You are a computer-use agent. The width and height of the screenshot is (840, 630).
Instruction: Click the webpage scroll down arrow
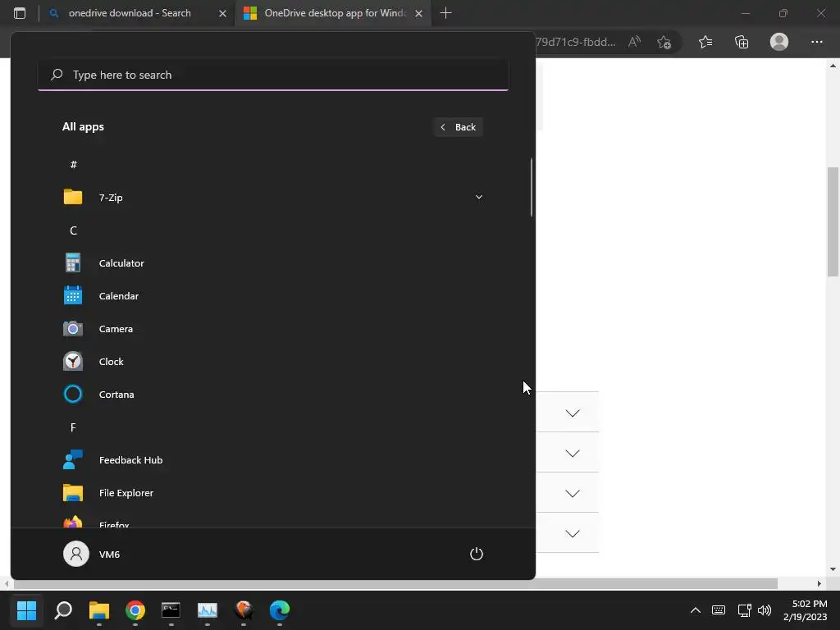tap(833, 569)
